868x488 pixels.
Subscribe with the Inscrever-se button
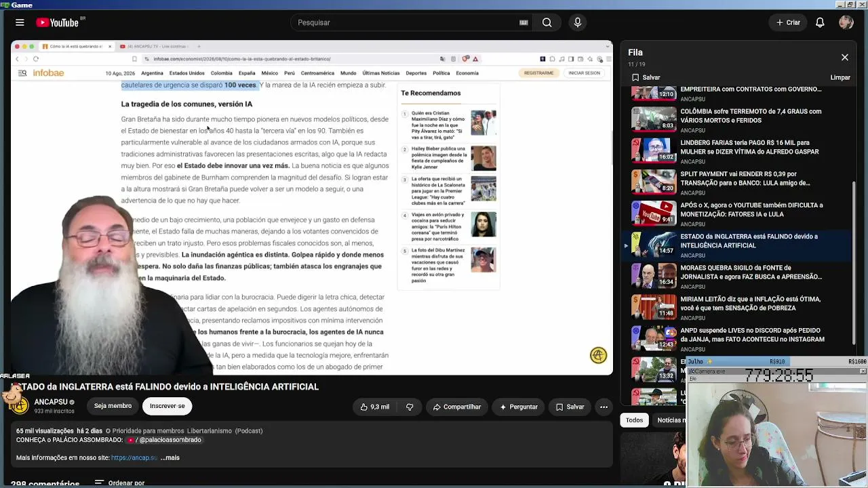click(167, 406)
